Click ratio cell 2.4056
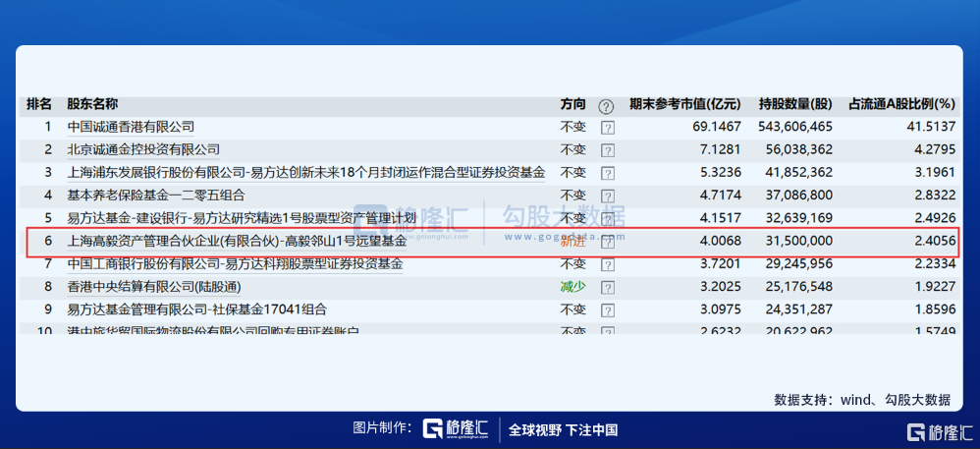 coord(935,241)
